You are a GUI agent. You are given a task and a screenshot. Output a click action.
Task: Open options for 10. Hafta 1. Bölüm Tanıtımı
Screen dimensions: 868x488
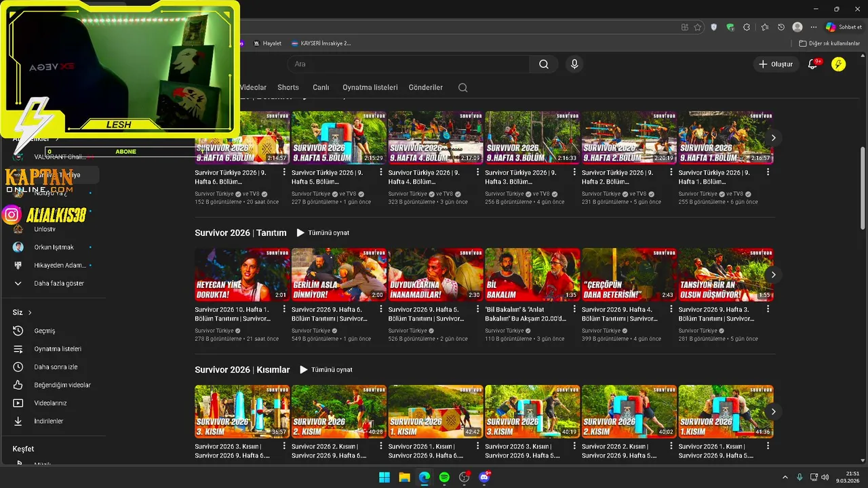[284, 309]
